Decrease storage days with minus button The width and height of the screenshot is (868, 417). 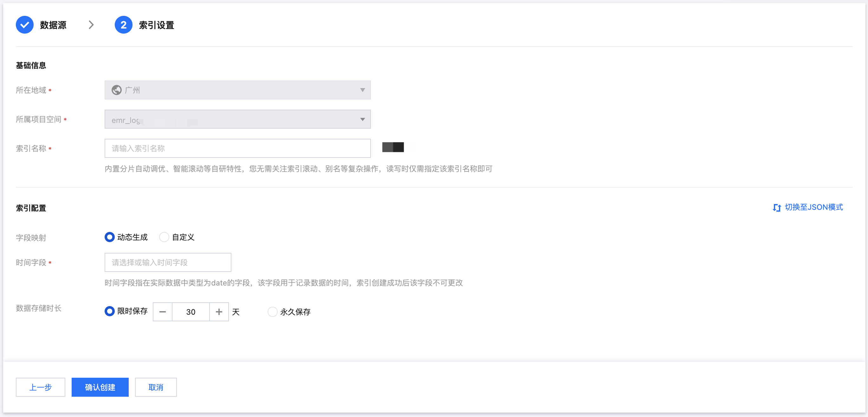click(162, 312)
